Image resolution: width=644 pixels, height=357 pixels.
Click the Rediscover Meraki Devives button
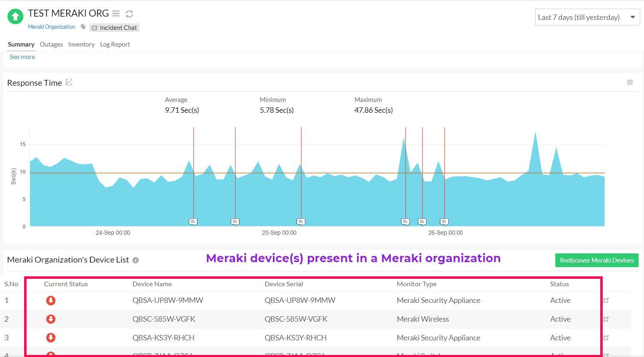(597, 260)
